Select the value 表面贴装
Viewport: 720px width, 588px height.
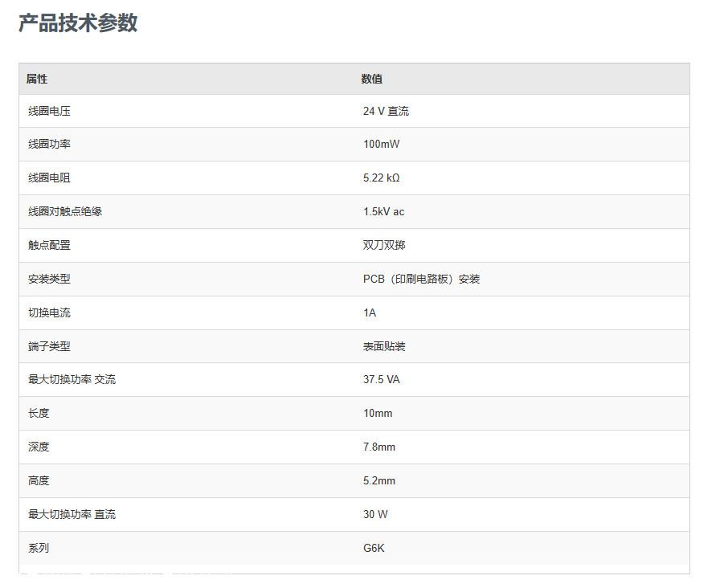[384, 346]
